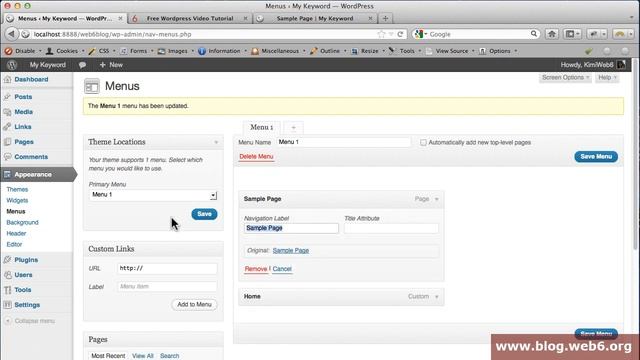The height and width of the screenshot is (360, 640).
Task: Bookmark this page with the star icon
Action: click(381, 34)
